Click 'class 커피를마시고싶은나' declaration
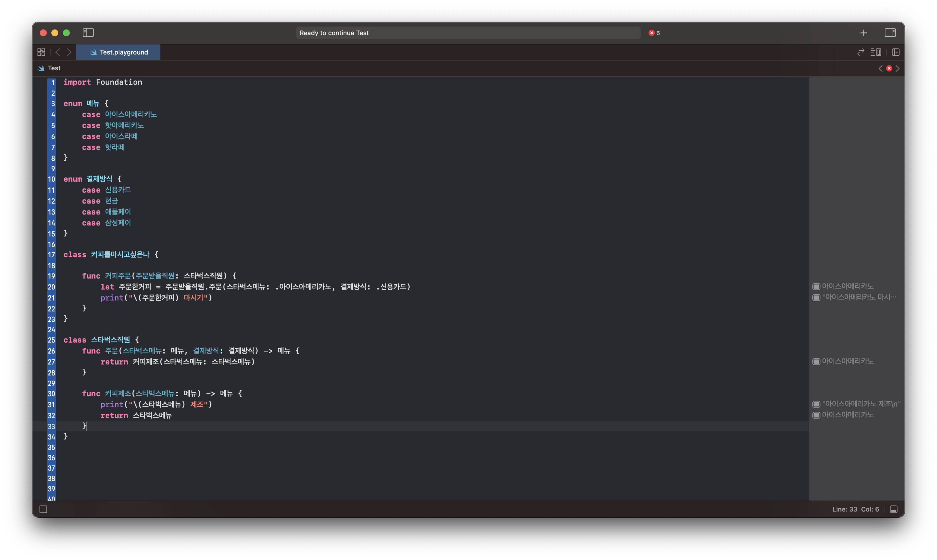This screenshot has width=937, height=560. [x=106, y=255]
